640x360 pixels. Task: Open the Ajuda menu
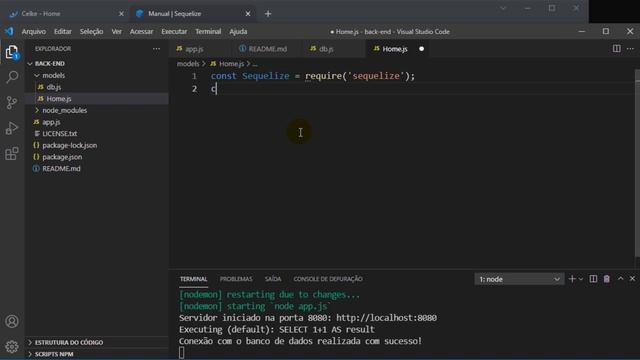point(238,31)
